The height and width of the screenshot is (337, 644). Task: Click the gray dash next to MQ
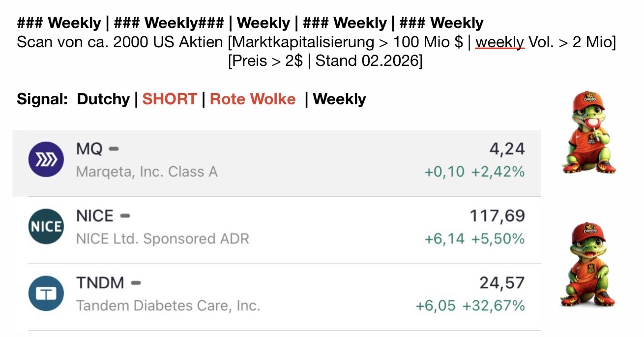114,149
